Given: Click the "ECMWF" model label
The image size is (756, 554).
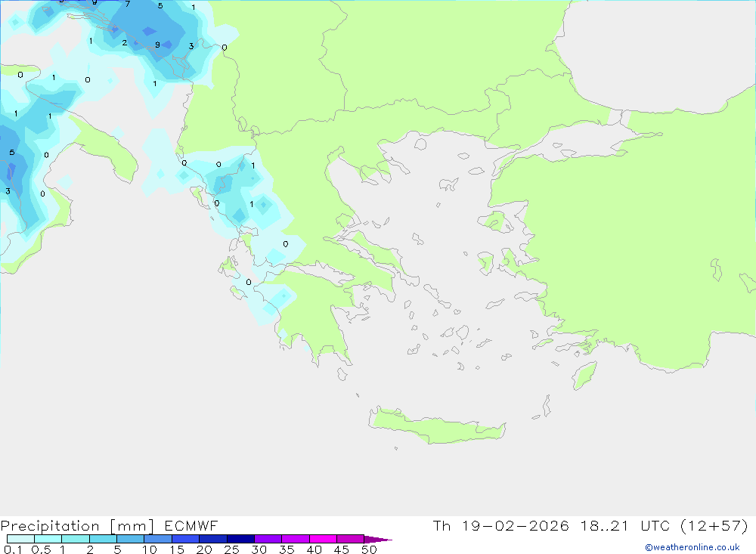Looking at the screenshot, I should 191,526.
